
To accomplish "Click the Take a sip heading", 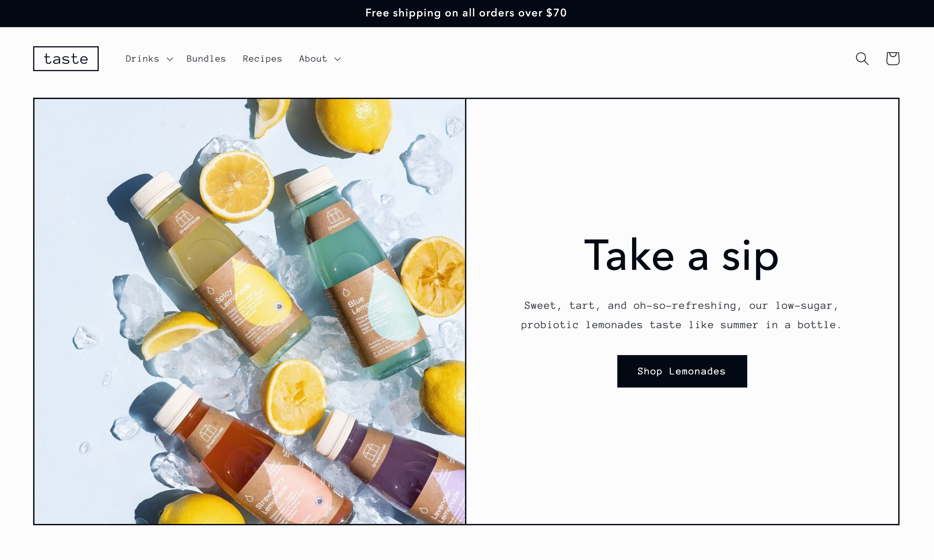I will click(x=681, y=256).
